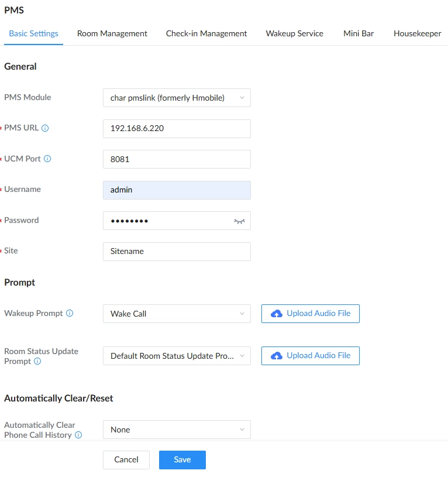Viewport: 448px width, 484px height.
Task: Click into the Password field
Action: [177, 221]
